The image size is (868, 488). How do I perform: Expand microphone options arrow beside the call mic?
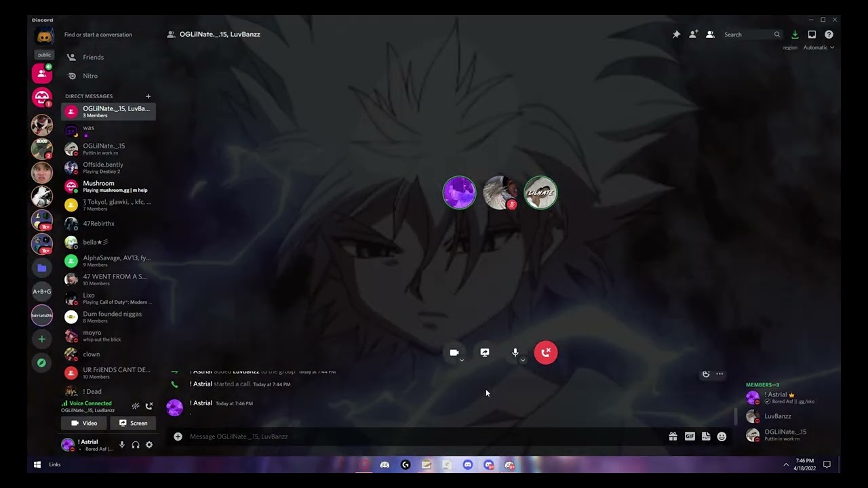[x=523, y=361]
